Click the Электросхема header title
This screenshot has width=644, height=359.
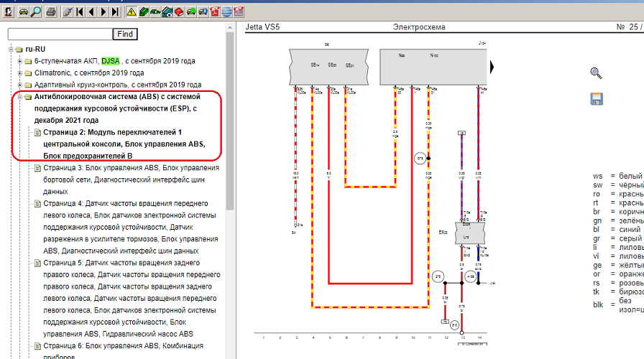coord(419,27)
